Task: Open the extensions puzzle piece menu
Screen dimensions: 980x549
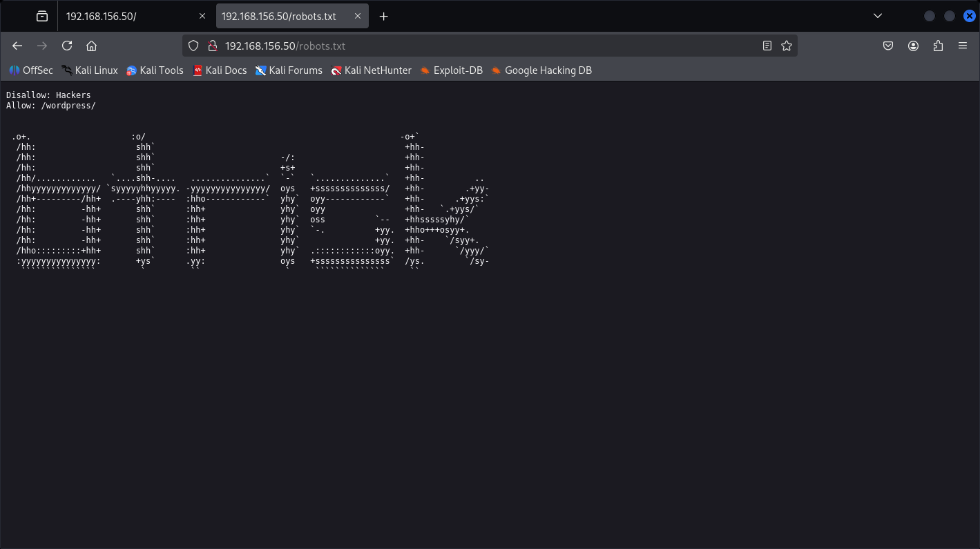Action: tap(938, 46)
